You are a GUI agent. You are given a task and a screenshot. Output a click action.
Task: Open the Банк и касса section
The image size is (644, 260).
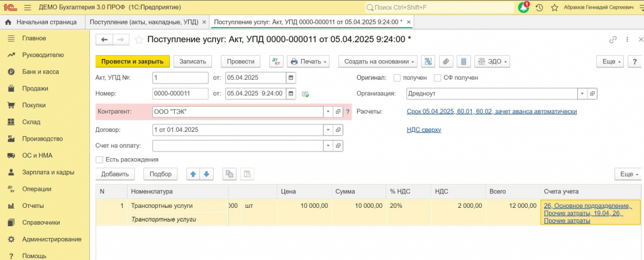[40, 72]
